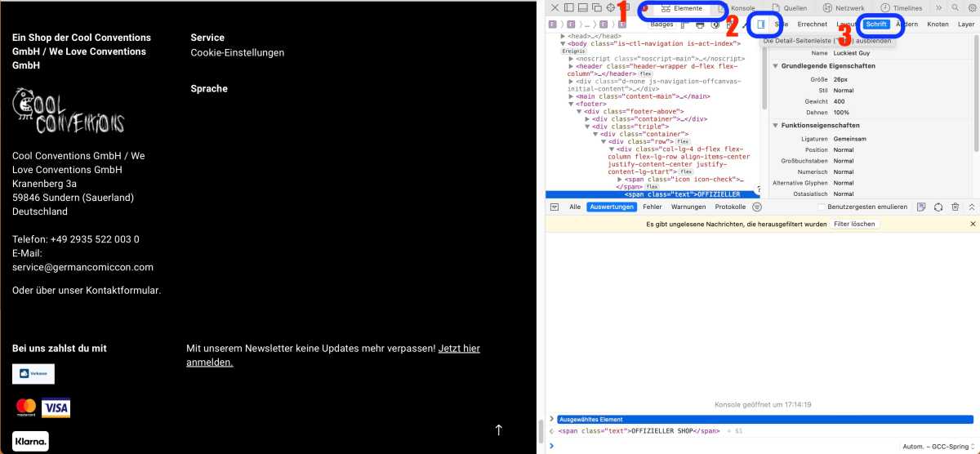980x454 pixels.
Task: Click the console reload circle-arrows icon
Action: [938, 207]
